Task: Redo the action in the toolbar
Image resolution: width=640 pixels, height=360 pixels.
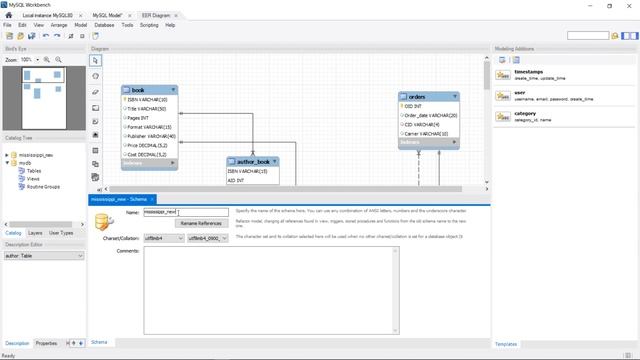Action: coord(57,36)
